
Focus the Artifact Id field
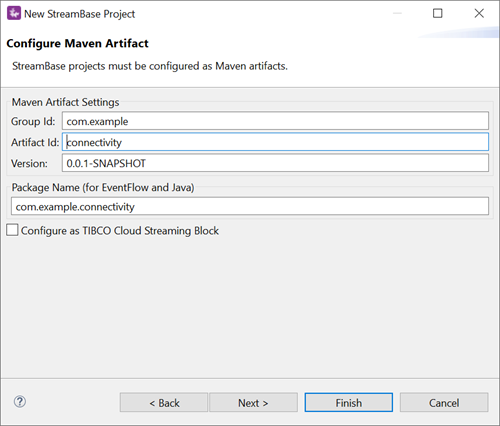pos(275,142)
